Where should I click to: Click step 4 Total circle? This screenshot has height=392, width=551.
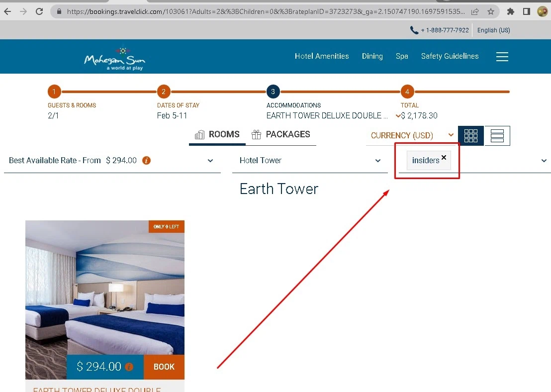coord(407,92)
